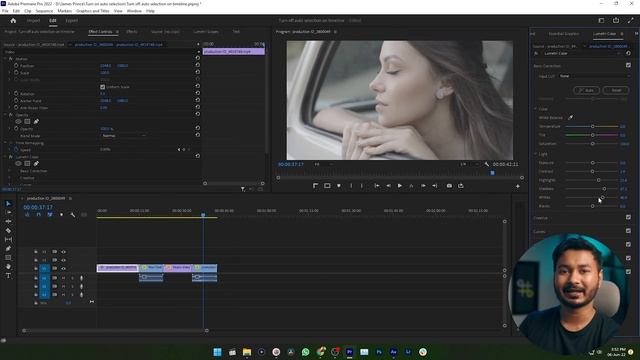Step back one frame in program monitor

[388, 186]
